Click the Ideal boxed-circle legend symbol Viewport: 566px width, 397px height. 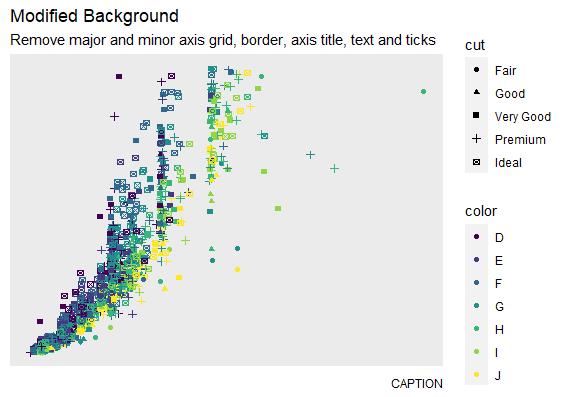coord(476,162)
